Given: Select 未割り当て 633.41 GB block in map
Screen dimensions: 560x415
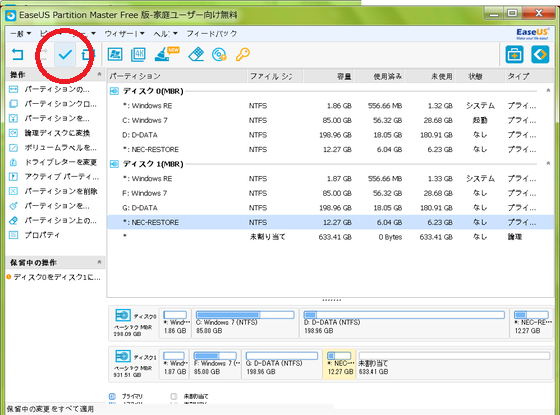Looking at the screenshot, I should (x=454, y=364).
